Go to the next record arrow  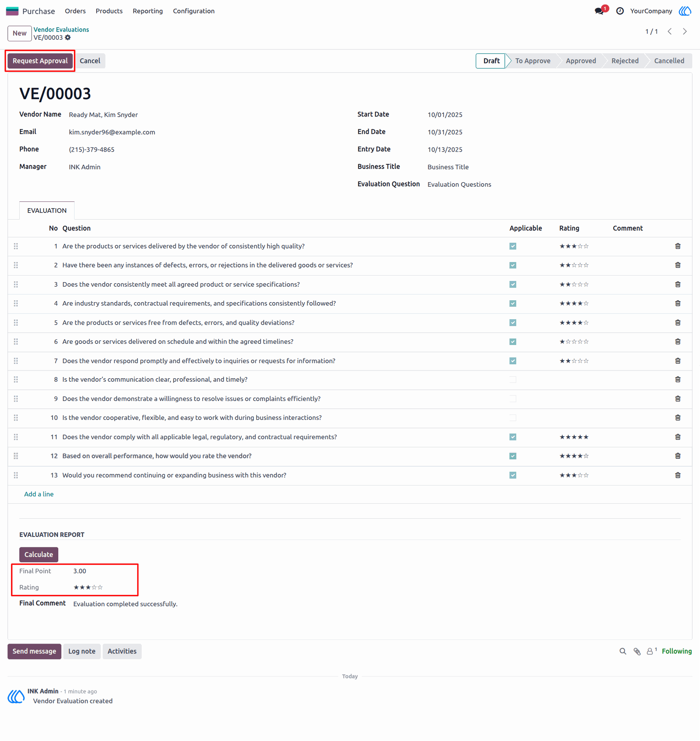pos(685,32)
